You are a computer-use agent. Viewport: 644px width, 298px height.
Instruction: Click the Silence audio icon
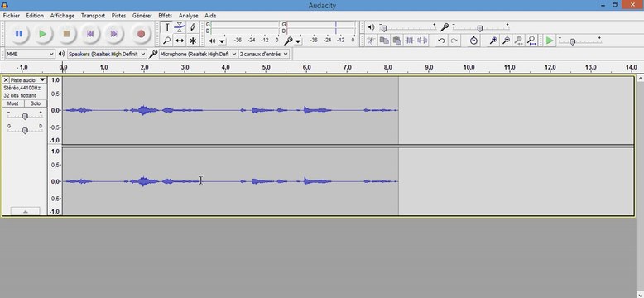422,41
